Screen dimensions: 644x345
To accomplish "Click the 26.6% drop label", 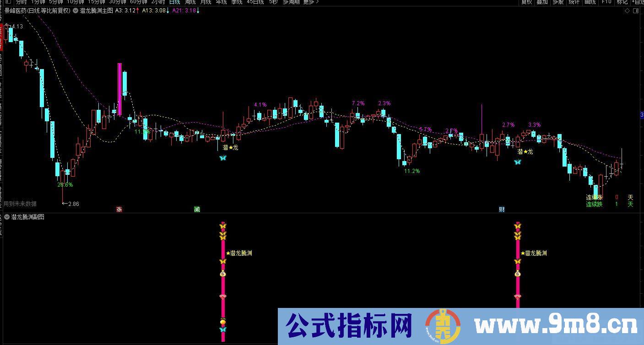I will click(x=65, y=185).
